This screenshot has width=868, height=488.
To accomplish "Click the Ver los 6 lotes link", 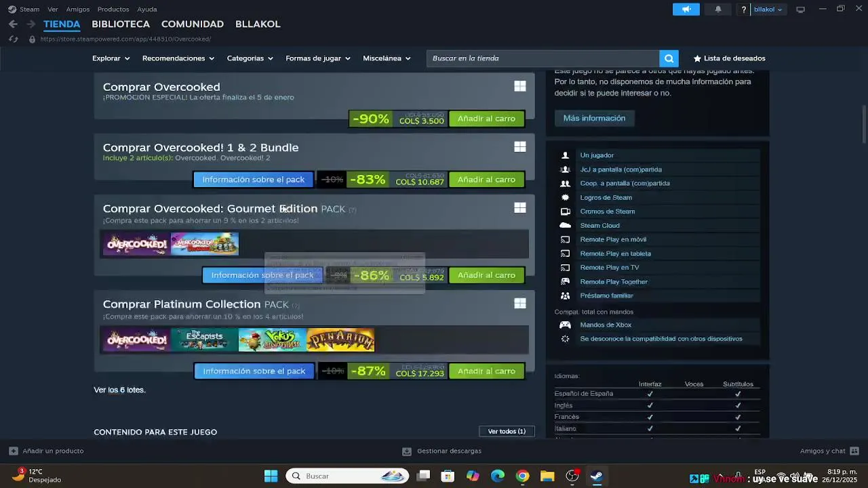I will [x=119, y=390].
